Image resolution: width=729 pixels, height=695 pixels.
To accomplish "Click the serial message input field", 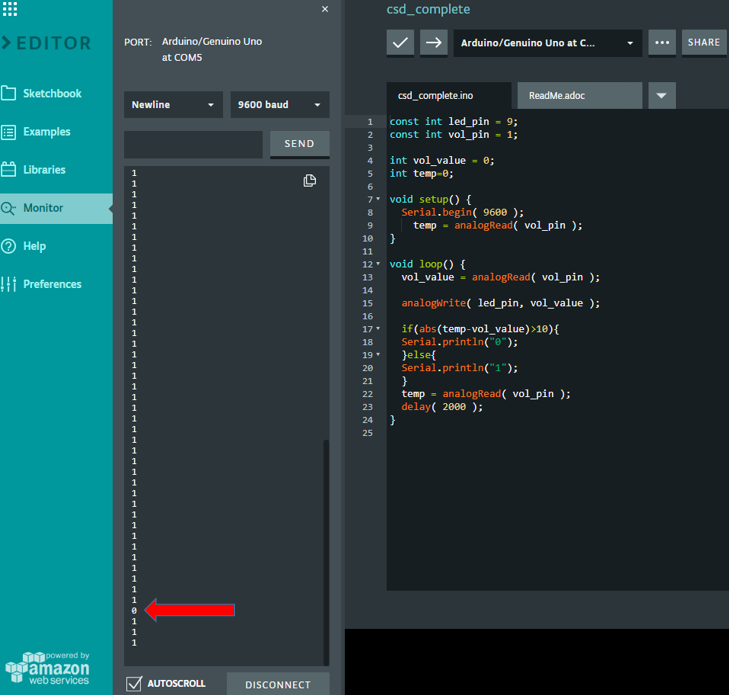I will (193, 144).
